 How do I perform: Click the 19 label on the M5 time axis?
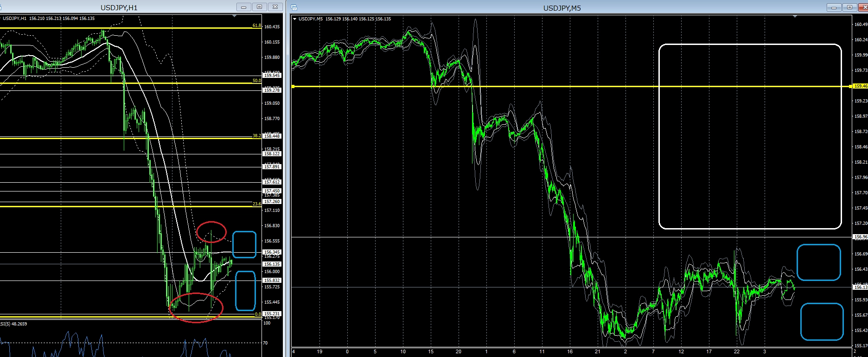(319, 352)
